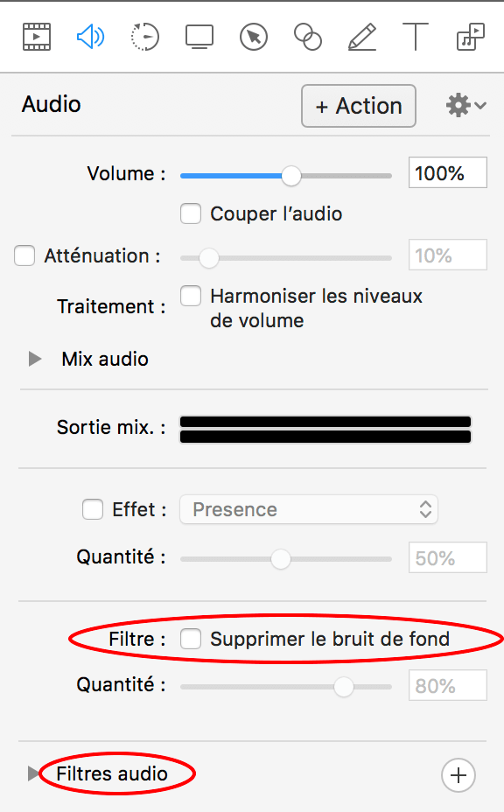The height and width of the screenshot is (812, 504).
Task: Enable Supprimer le bruit de fond
Action: pos(191,639)
